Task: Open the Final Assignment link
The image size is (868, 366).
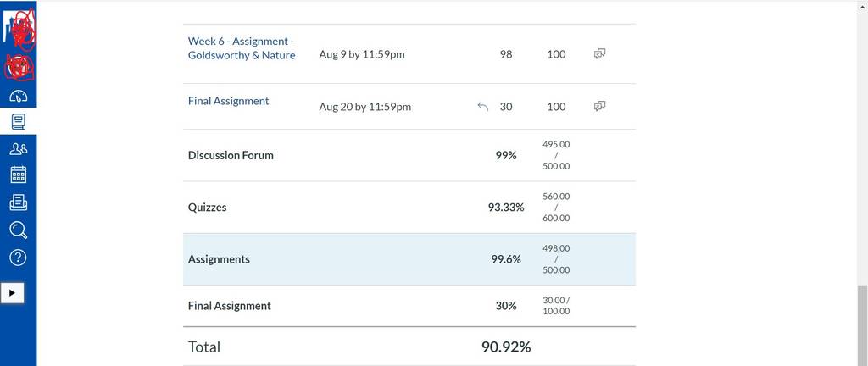Action: (229, 101)
